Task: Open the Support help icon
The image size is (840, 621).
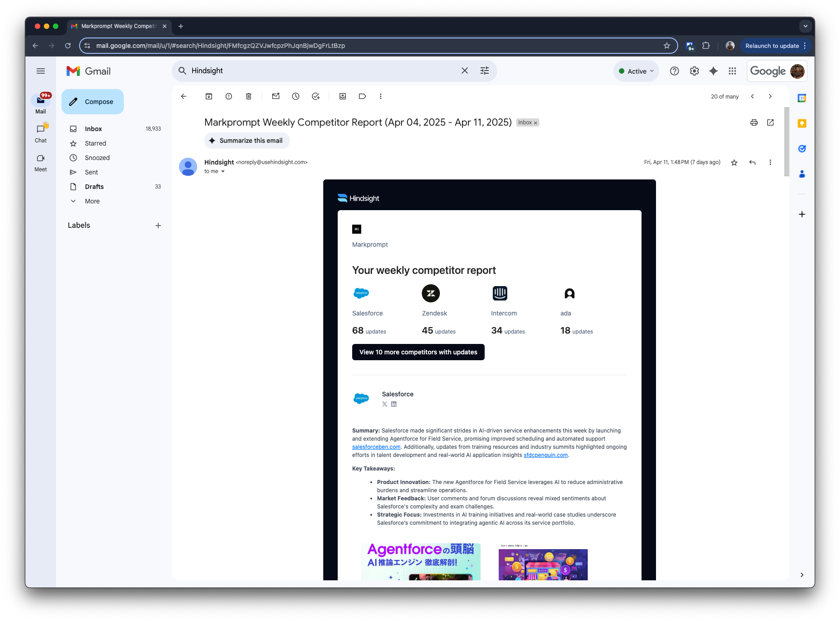Action: click(675, 71)
